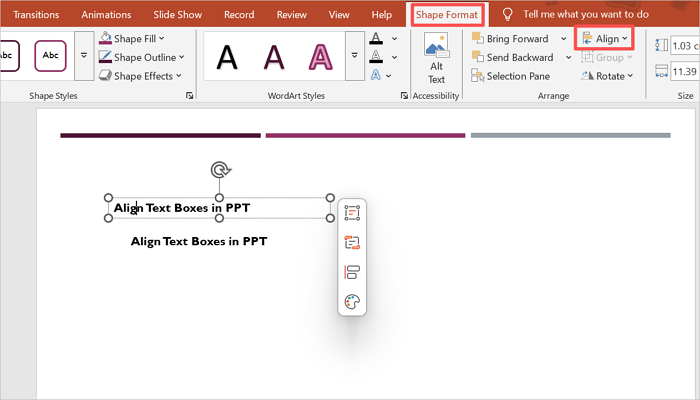Open the Shape Outline options
Image resolution: width=700 pixels, height=400 pixels.
click(x=142, y=58)
